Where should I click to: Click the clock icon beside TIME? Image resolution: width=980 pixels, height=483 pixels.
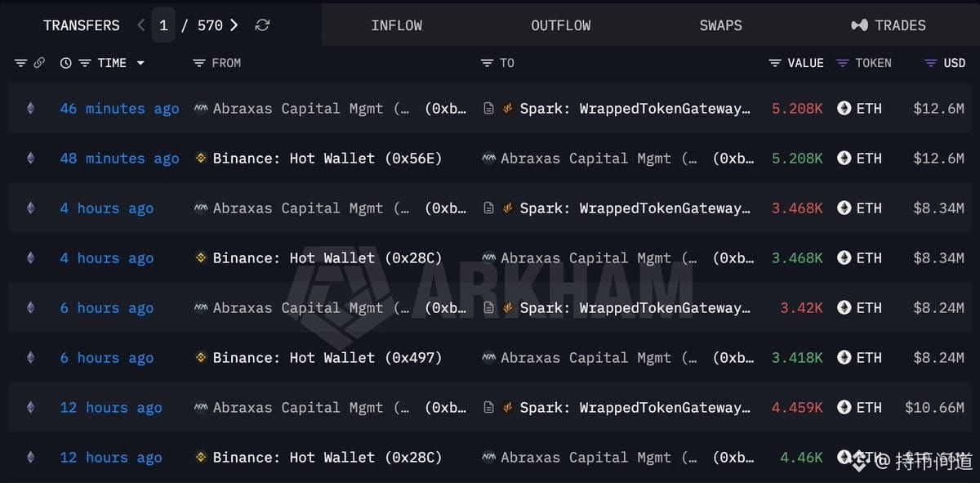(x=66, y=63)
